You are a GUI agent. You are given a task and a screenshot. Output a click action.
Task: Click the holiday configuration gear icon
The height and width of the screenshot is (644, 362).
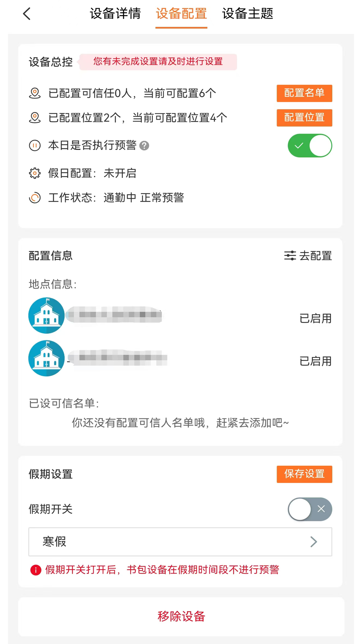point(35,173)
